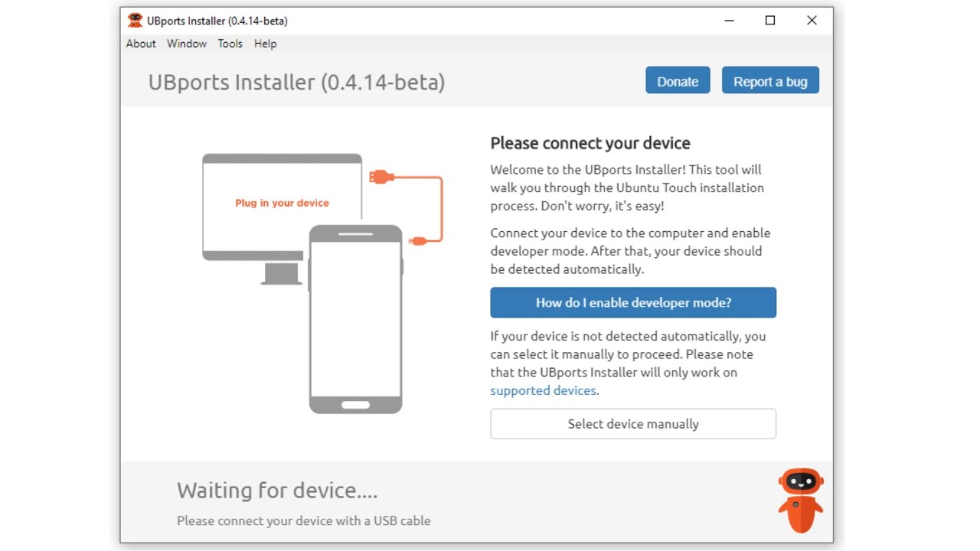This screenshot has height=551, width=980.
Task: Click the UBports Installer header title
Action: [x=296, y=82]
